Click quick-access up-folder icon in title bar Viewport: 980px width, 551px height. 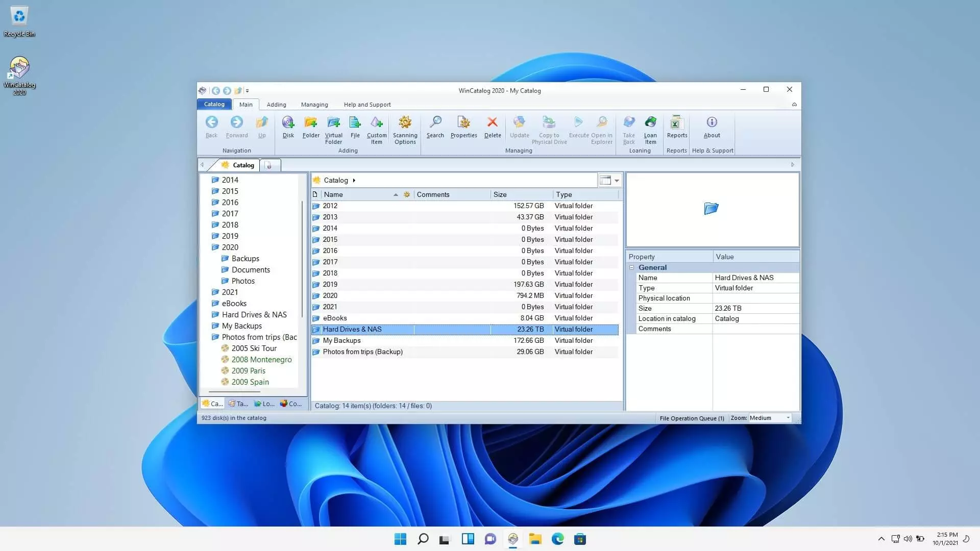pyautogui.click(x=238, y=90)
